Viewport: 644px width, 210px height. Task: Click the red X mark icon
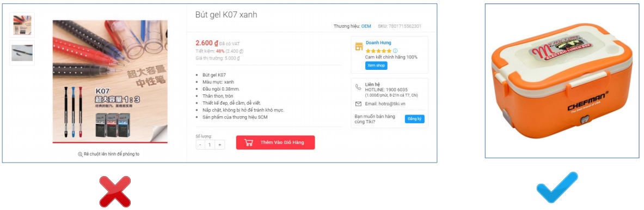[115, 191]
